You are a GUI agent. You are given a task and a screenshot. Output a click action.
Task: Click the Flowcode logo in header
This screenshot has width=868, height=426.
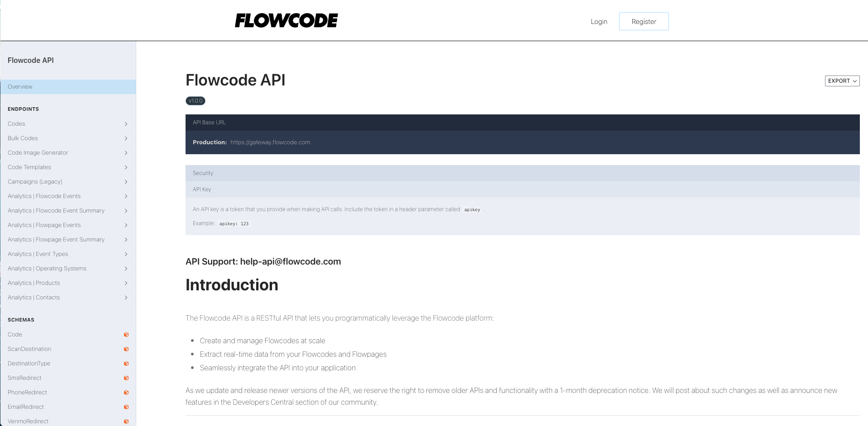tap(286, 21)
